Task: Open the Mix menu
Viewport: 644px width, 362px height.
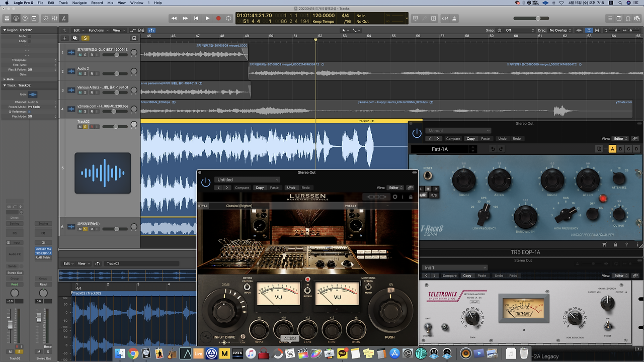Action: [x=110, y=3]
